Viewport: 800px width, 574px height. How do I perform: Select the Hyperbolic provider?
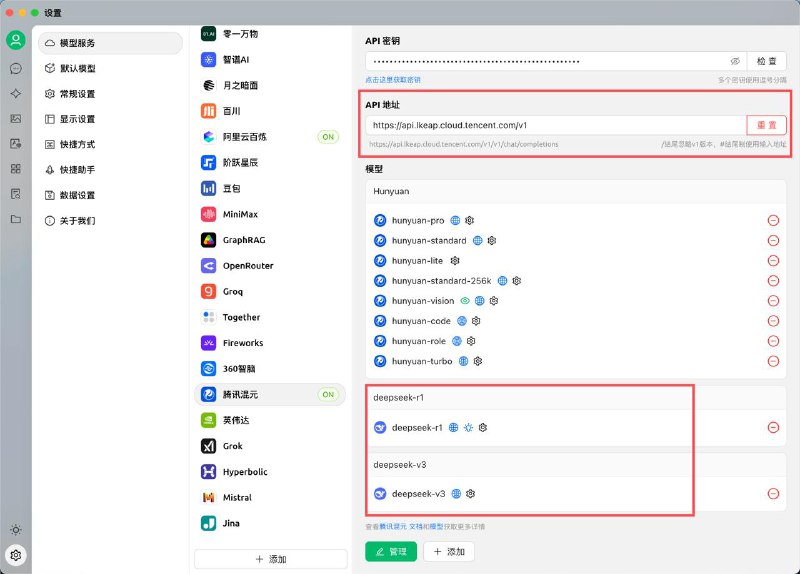(x=270, y=472)
